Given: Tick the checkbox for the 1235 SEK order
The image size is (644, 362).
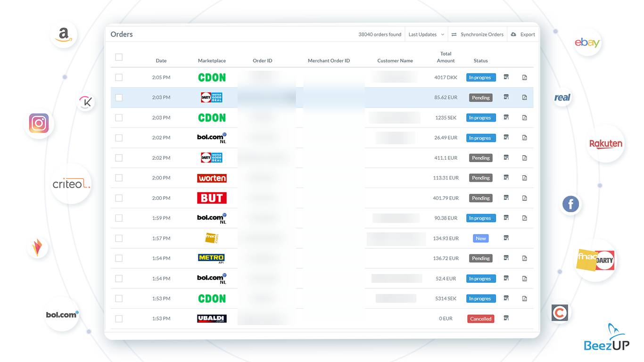Looking at the screenshot, I should click(119, 118).
